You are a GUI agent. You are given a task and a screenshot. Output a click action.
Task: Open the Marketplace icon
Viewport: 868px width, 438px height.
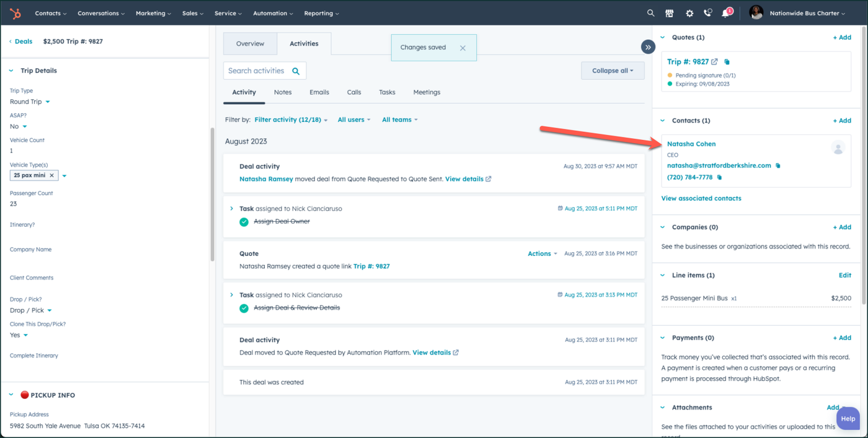point(670,13)
